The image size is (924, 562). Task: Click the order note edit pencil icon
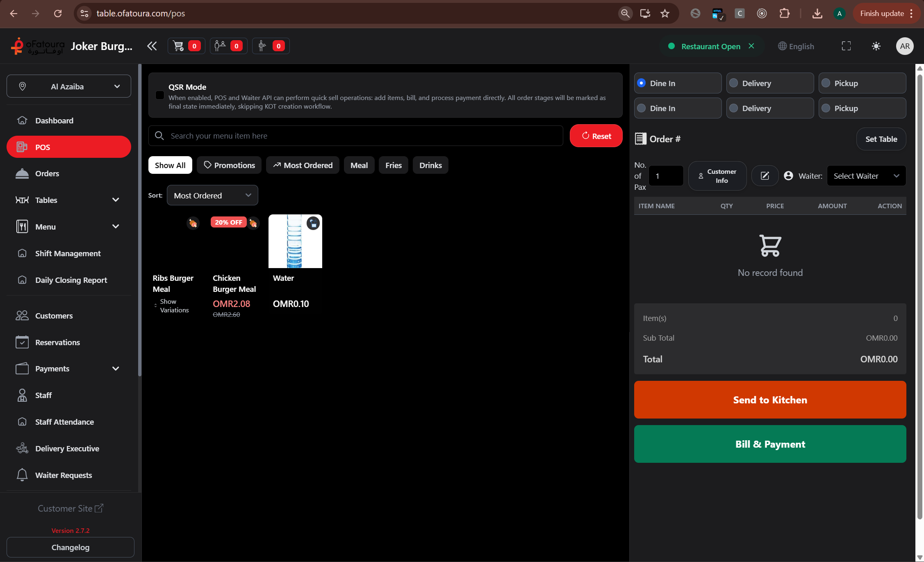765,175
